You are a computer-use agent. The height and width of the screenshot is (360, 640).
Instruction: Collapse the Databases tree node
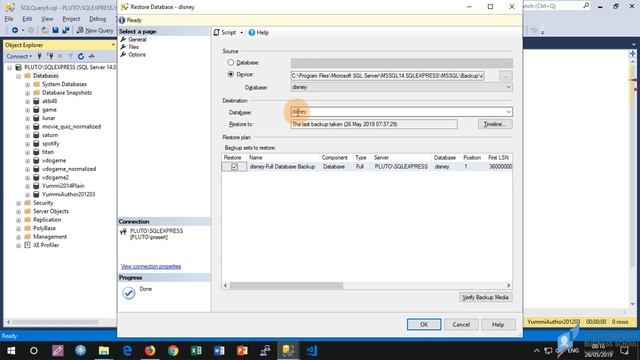(18, 76)
